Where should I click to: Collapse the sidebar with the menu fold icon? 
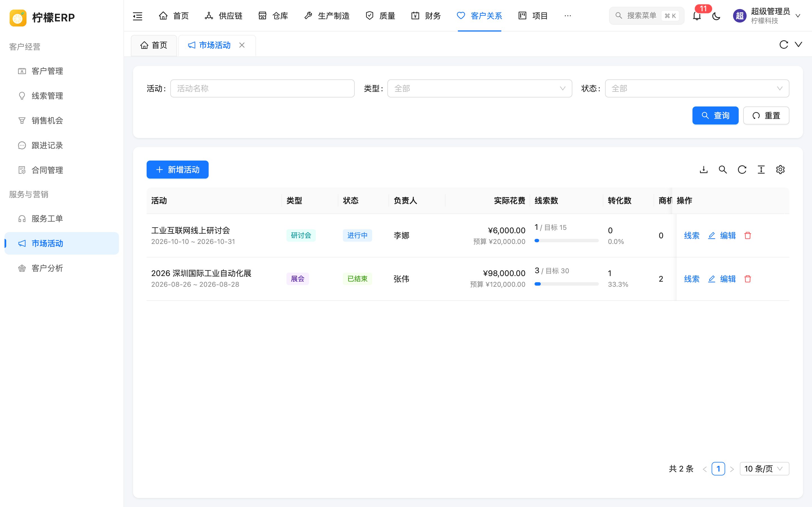tap(138, 16)
